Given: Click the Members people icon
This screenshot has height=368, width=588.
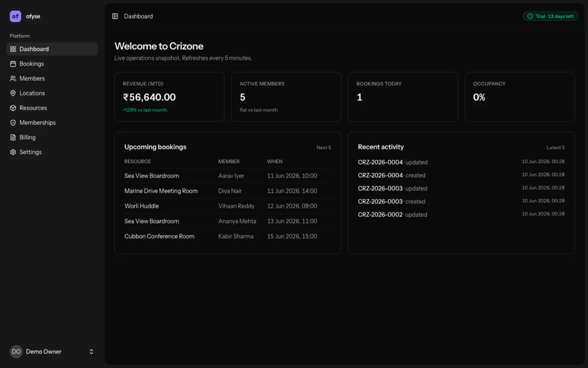Looking at the screenshot, I should [x=13, y=78].
